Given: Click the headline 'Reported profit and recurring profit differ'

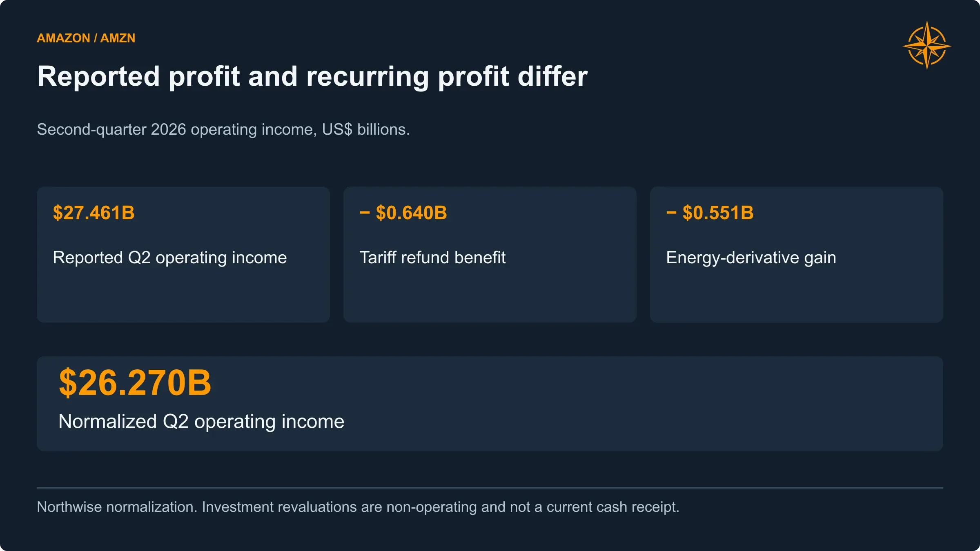Looking at the screenshot, I should click(x=312, y=76).
